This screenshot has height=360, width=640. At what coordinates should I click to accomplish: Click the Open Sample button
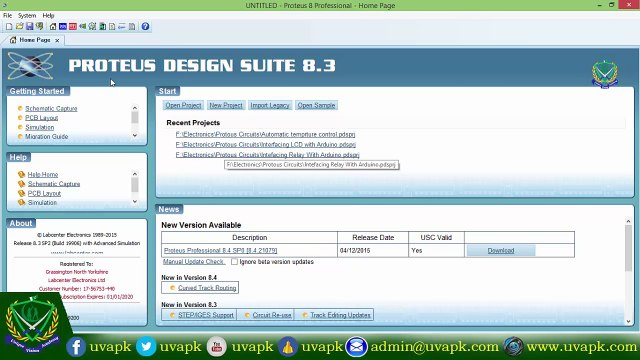pos(316,105)
